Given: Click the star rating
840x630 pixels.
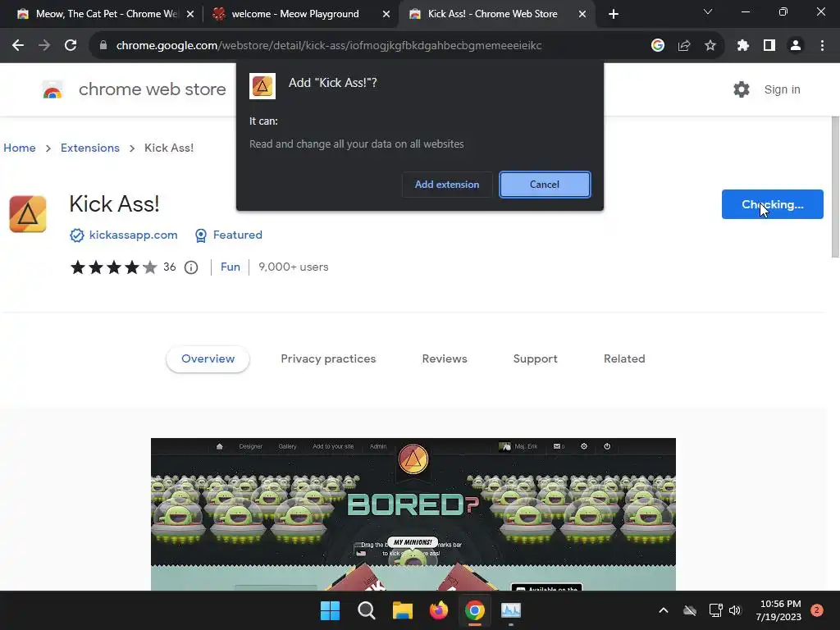Looking at the screenshot, I should (x=113, y=267).
